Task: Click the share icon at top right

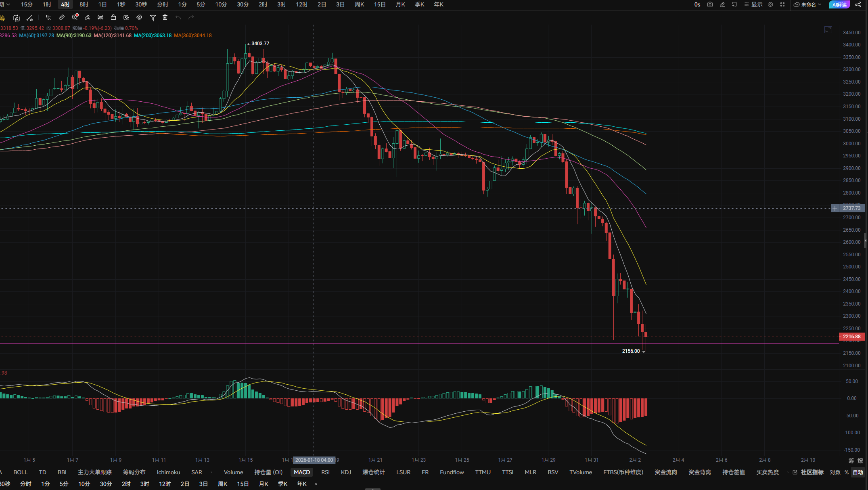Action: click(x=858, y=4)
